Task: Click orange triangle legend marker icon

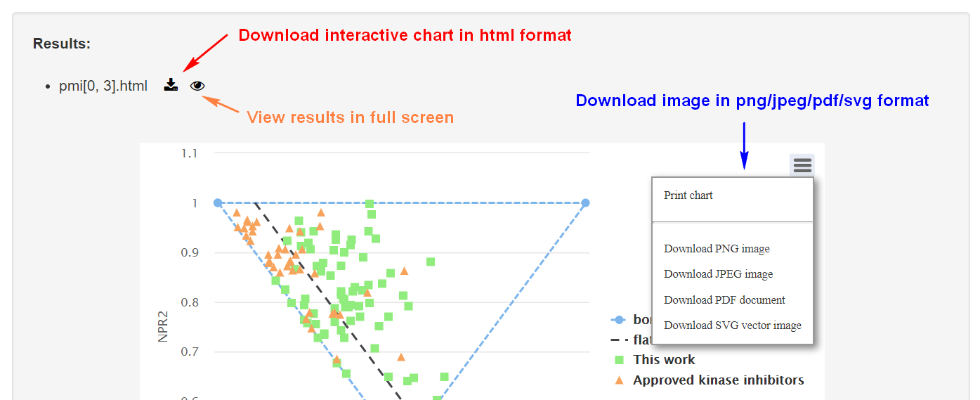Action: pos(619,380)
